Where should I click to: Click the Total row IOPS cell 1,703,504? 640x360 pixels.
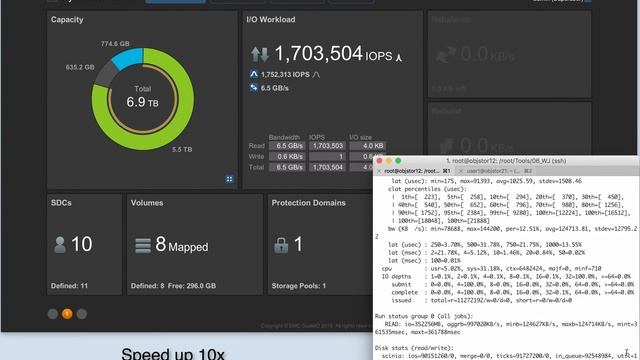click(327, 167)
